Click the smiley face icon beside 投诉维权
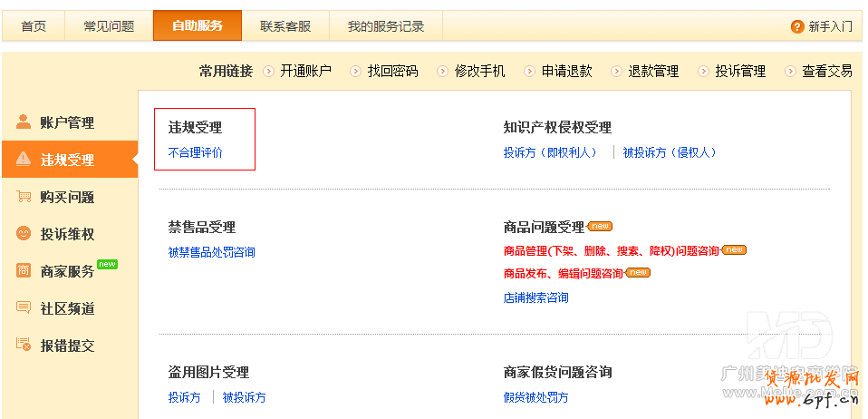The width and height of the screenshot is (868, 419). 24,234
